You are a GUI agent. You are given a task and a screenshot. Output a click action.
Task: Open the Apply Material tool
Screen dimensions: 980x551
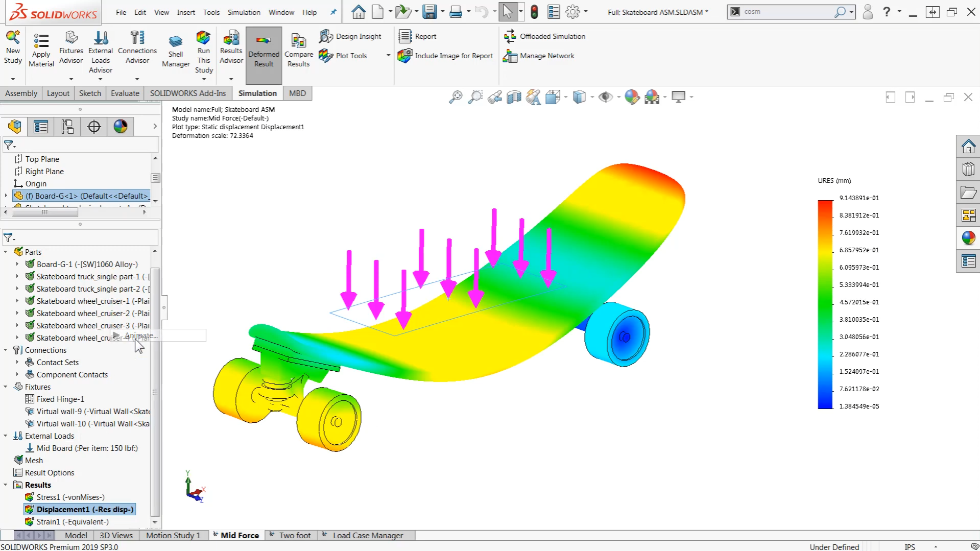[41, 50]
